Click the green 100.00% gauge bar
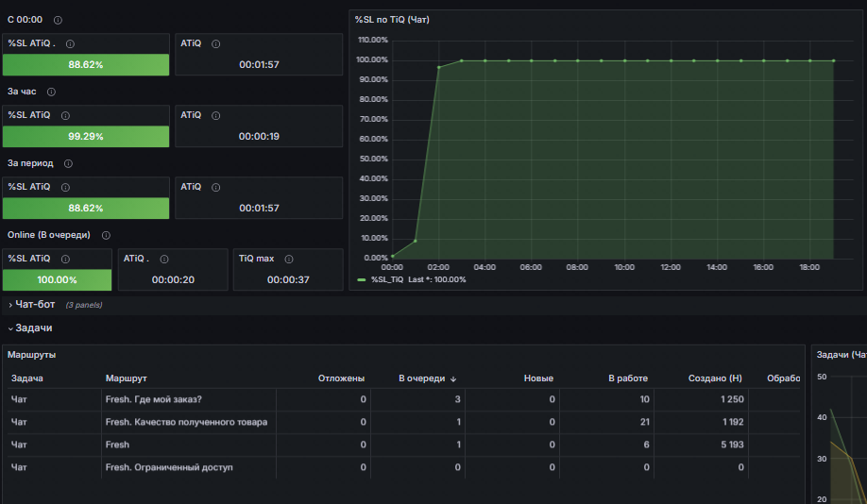 [x=57, y=279]
